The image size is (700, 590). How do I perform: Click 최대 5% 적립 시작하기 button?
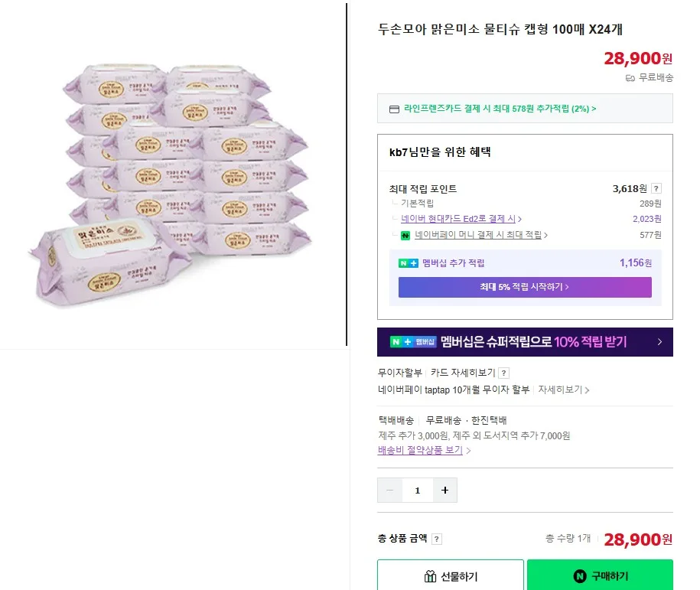coord(525,287)
